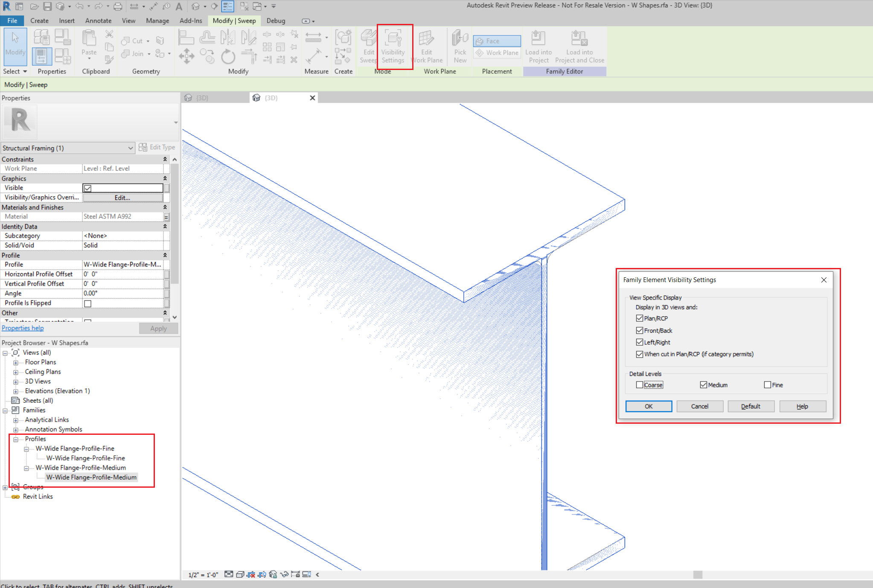Check the Profile Is Flipped checkbox
This screenshot has width=873, height=588.
pyautogui.click(x=87, y=303)
